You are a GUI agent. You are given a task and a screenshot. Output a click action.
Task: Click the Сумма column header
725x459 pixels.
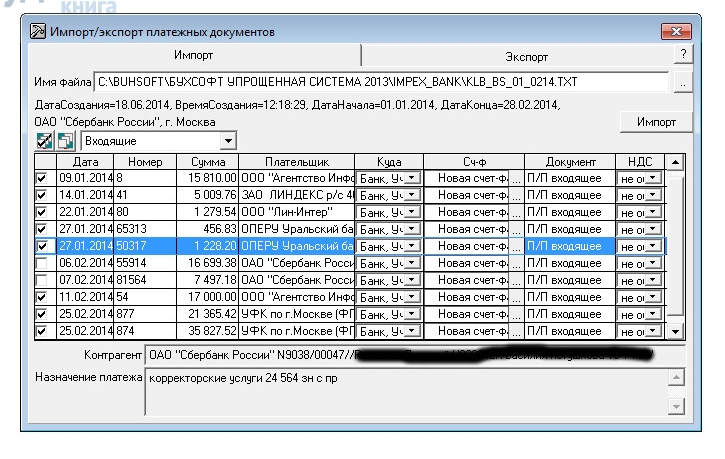tap(201, 161)
